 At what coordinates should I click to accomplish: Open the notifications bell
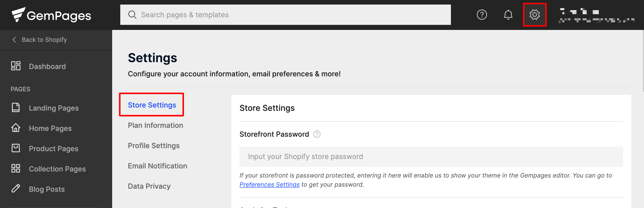click(508, 15)
